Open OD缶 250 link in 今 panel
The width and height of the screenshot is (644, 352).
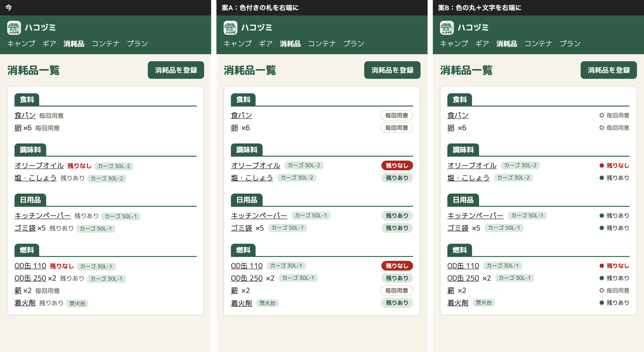point(30,278)
